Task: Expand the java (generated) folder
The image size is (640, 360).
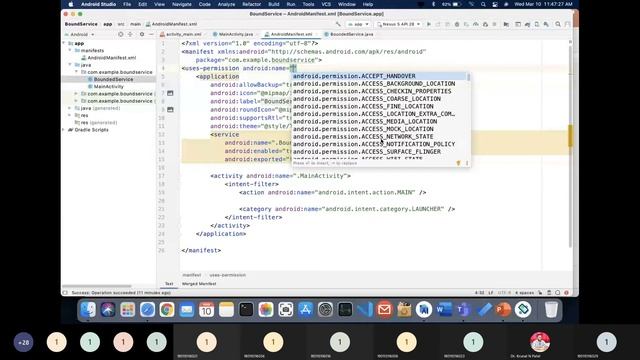Action: coord(69,108)
